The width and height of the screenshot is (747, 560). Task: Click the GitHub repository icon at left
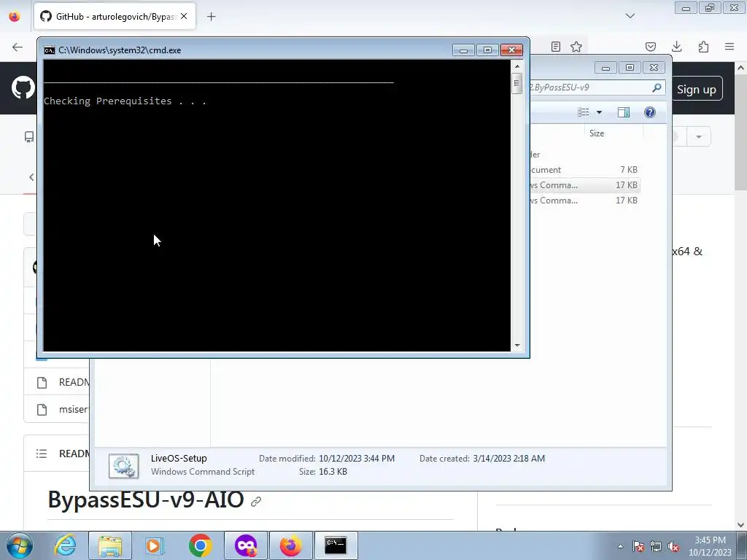coord(29,137)
